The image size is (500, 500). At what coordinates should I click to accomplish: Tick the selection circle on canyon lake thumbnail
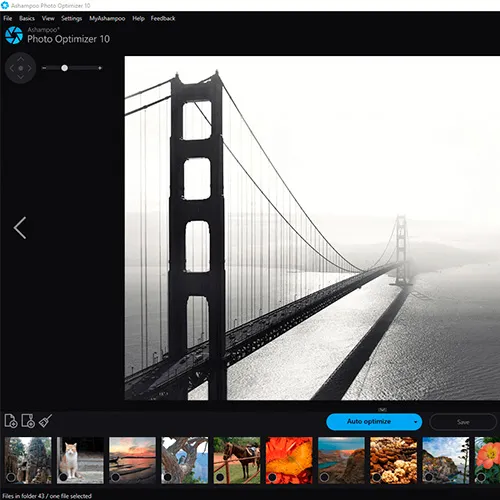pyautogui.click(x=324, y=477)
